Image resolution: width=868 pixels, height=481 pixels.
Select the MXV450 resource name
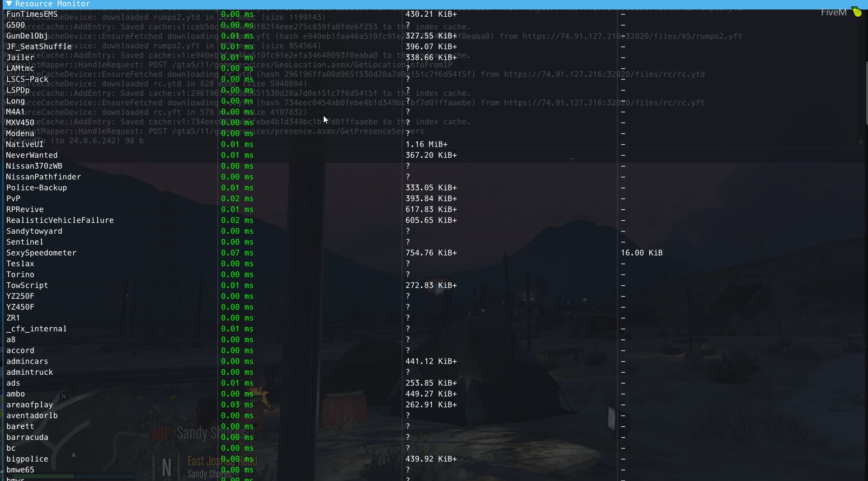pyautogui.click(x=20, y=123)
